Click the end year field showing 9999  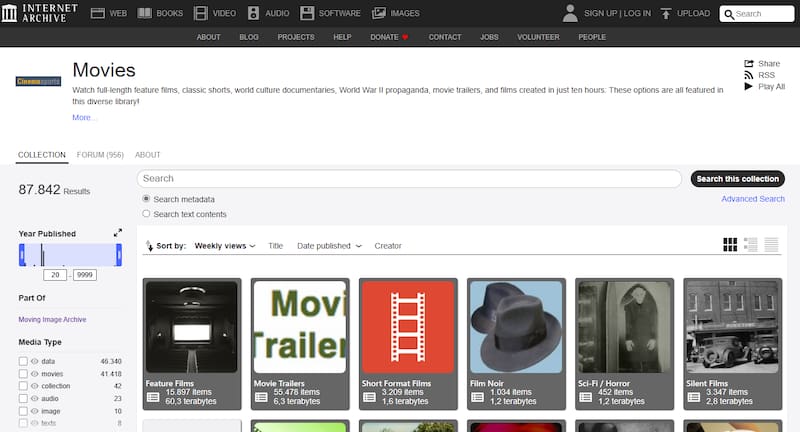[x=85, y=275]
